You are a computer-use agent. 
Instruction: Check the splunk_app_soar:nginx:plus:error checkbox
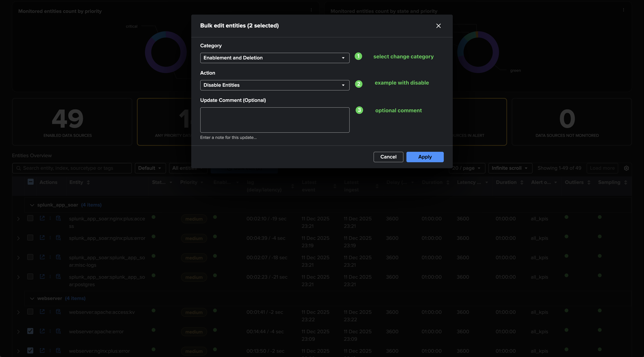click(30, 238)
